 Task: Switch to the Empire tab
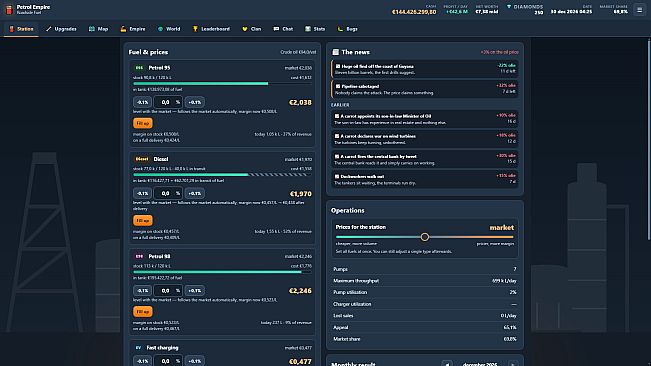pos(133,29)
